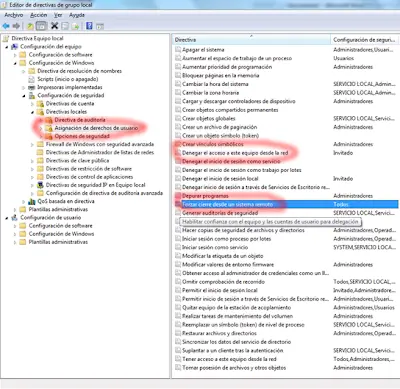400x389 pixels.
Task: Select Denegar el acceso a este equipo desde la red
Action: click(x=235, y=153)
